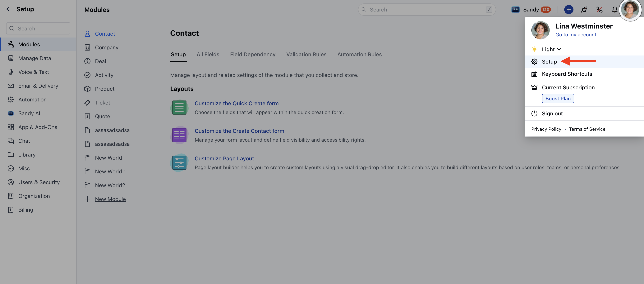Click the Quick Create form green icon

[x=179, y=108]
